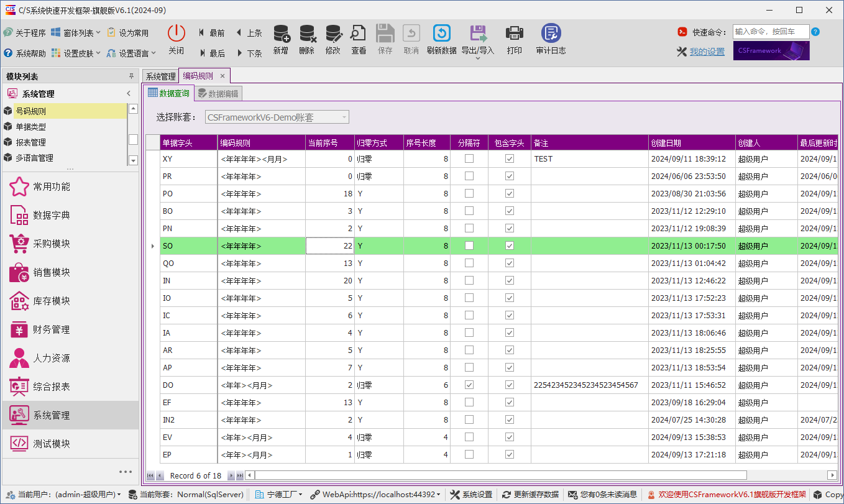Image resolution: width=844 pixels, height=504 pixels.
Task: Switch to 系统管理 document tab
Action: (x=161, y=76)
